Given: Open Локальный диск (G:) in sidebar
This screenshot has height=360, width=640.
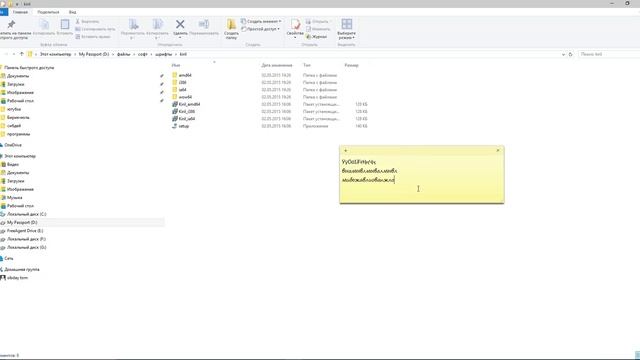Looking at the screenshot, I should [x=26, y=247].
